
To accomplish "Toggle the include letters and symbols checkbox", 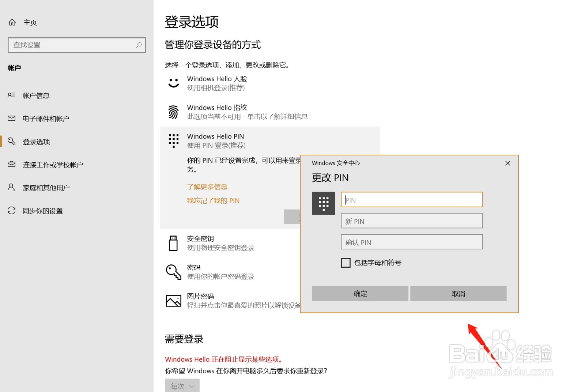I will pos(346,263).
